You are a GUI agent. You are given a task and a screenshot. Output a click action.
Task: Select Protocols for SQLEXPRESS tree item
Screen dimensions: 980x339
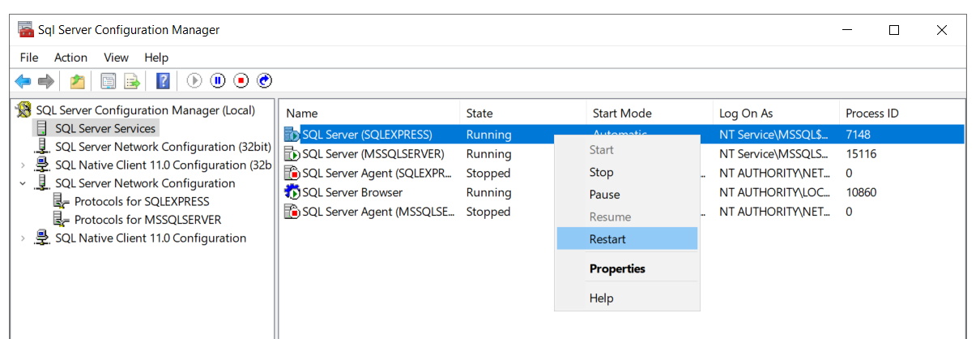(142, 201)
